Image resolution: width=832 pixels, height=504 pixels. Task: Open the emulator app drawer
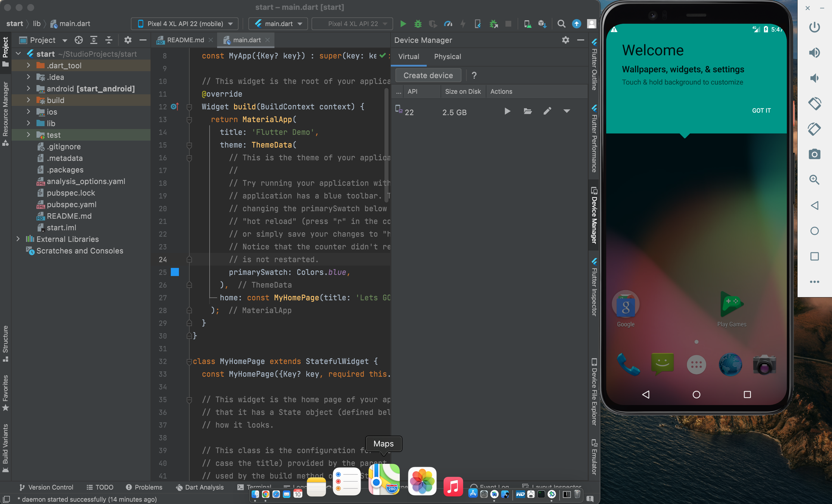696,365
